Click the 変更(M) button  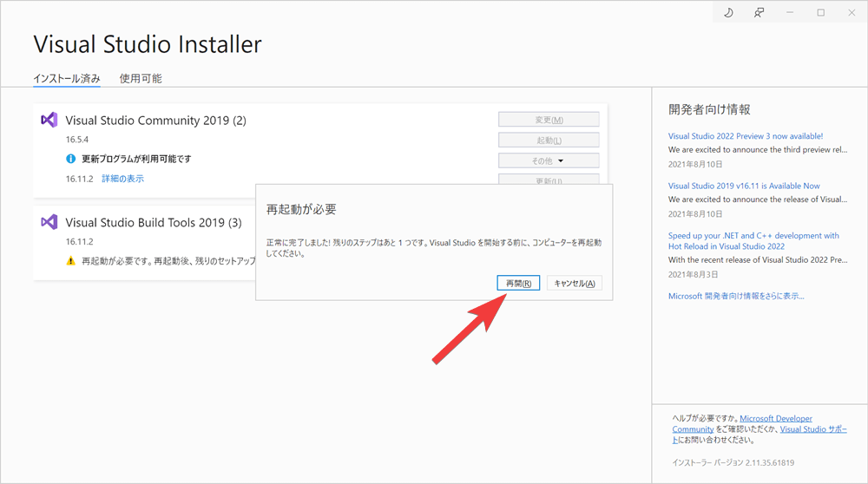(549, 120)
